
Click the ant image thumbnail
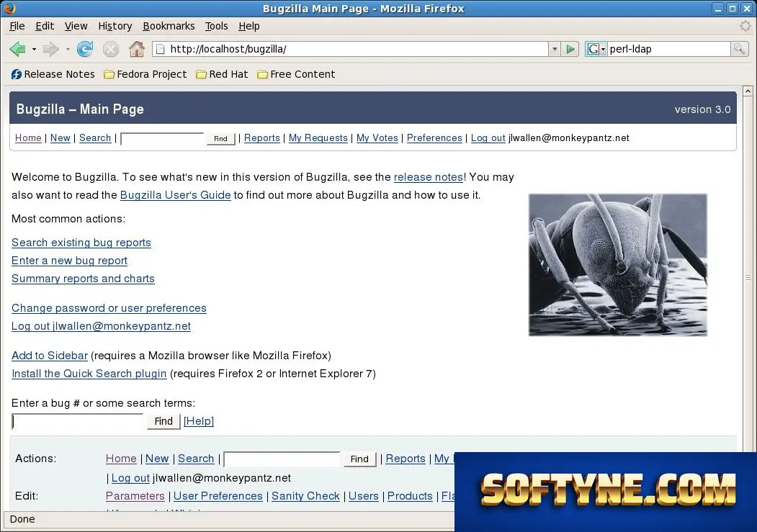pyautogui.click(x=617, y=265)
